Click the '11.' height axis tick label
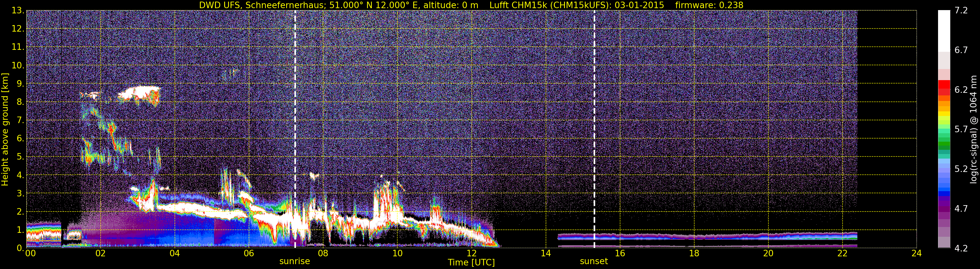 18,47
